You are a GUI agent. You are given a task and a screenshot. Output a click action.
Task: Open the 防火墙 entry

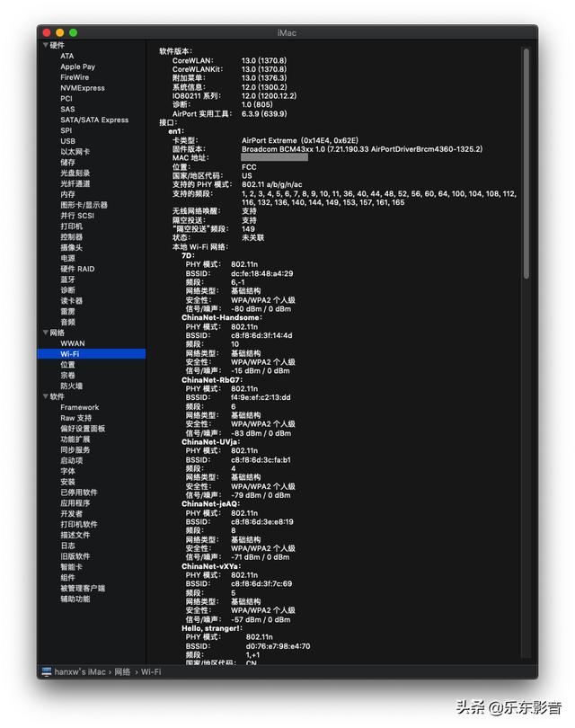pyautogui.click(x=72, y=386)
